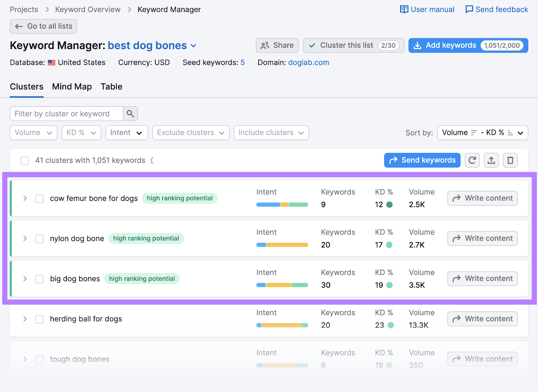538x392 pixels.
Task: Go to Projects in the breadcrumb
Action: tap(24, 9)
